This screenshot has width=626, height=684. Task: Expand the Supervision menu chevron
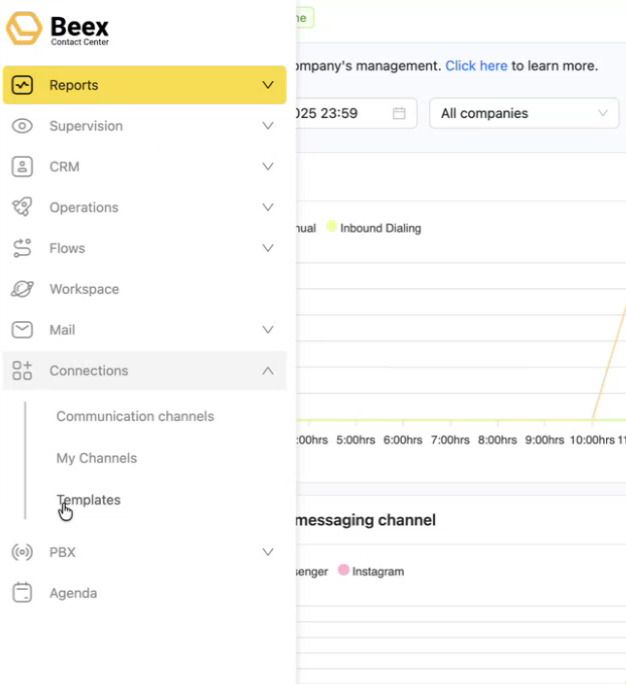[267, 126]
